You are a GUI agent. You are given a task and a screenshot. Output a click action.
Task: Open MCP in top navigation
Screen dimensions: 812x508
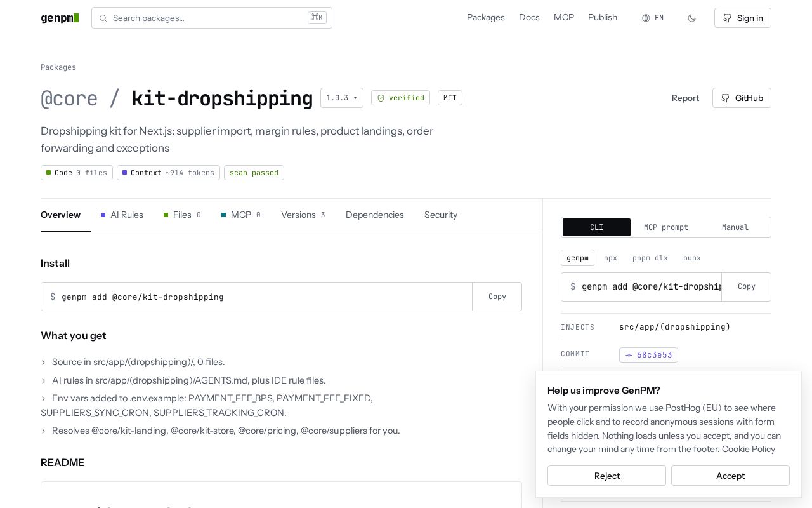click(564, 18)
